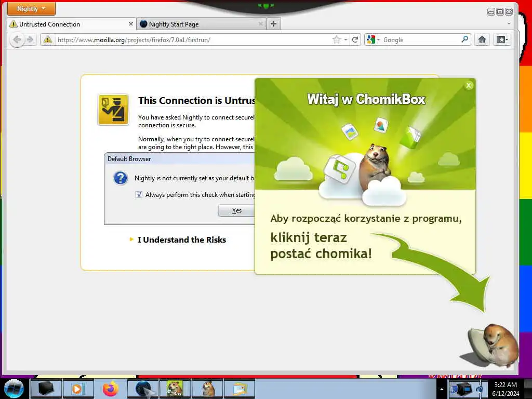Screen dimensions: 532x399
Task: Open a new tab with plus button
Action: tap(274, 24)
